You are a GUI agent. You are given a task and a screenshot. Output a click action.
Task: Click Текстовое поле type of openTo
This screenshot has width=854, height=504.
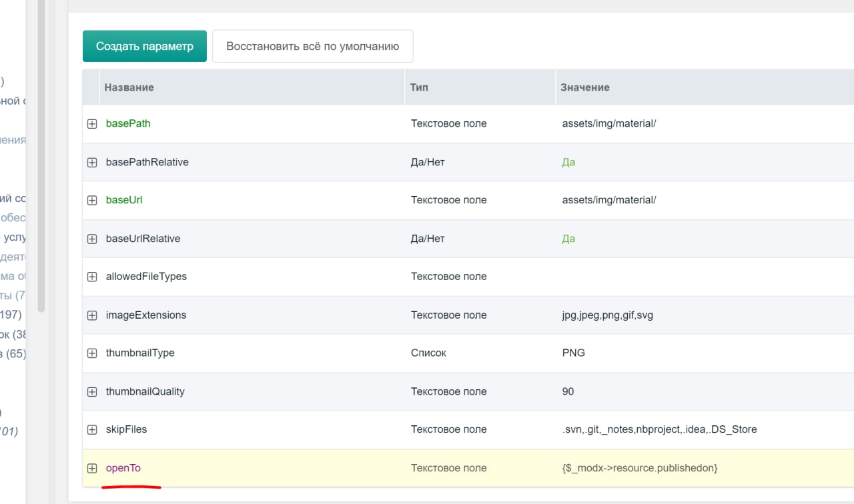[x=449, y=468]
